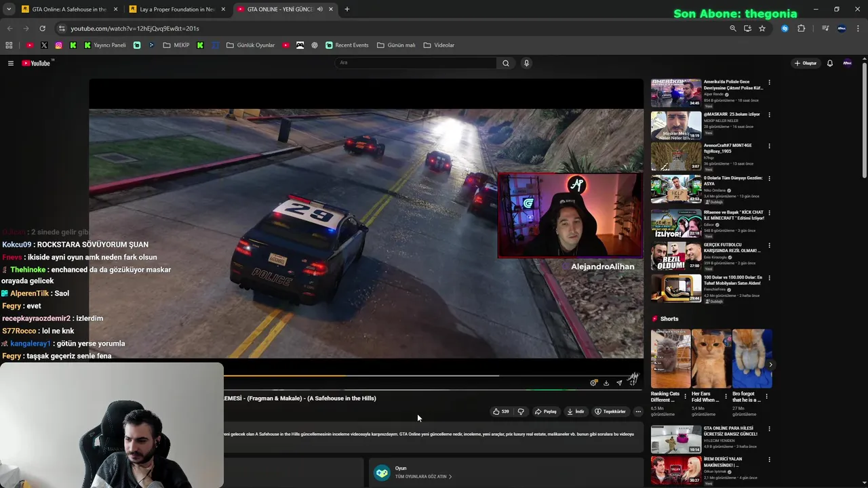
Task: Click the player share arrow icon
Action: pyautogui.click(x=619, y=383)
